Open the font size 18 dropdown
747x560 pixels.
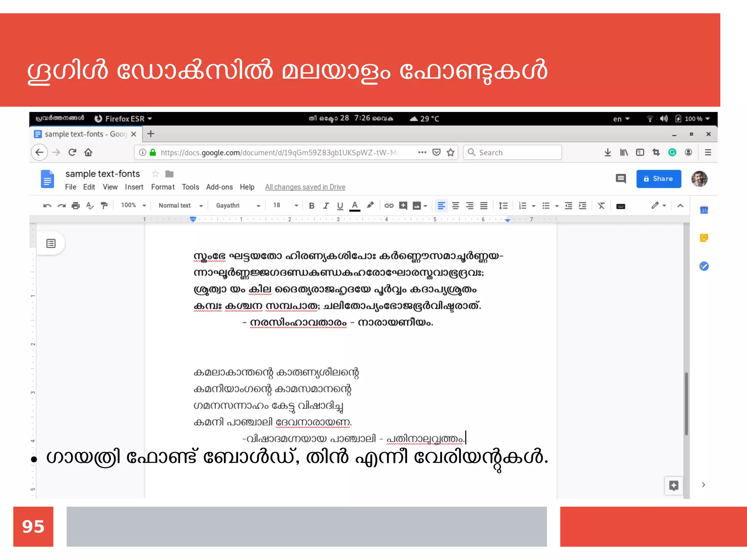pos(286,205)
